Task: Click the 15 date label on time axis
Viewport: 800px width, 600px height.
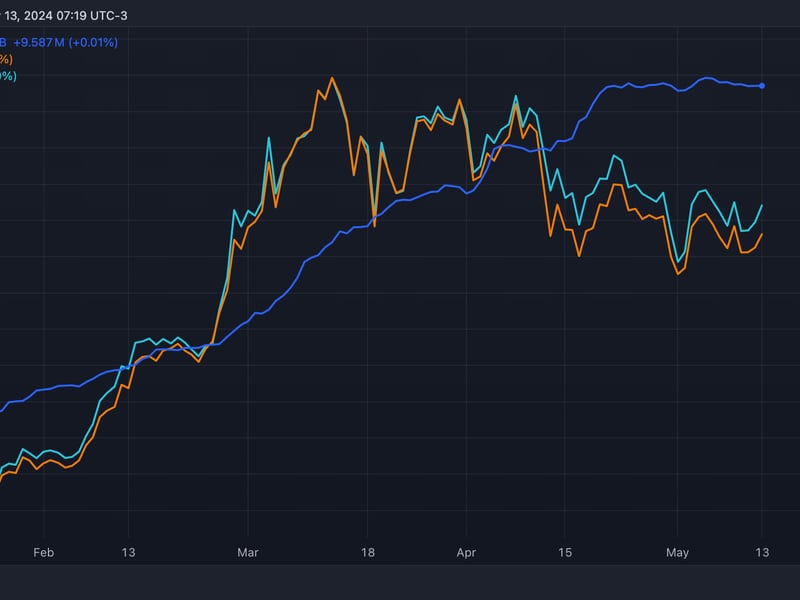Action: pyautogui.click(x=564, y=551)
